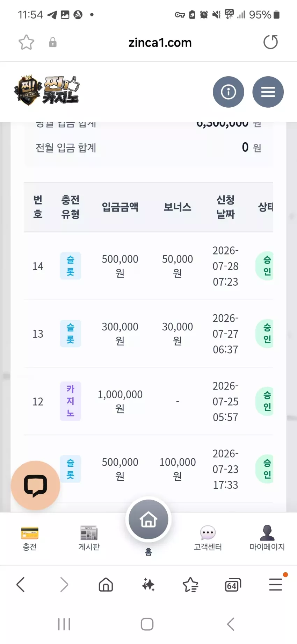Open 고객센터 chat icon
This screenshot has width=297, height=644.
click(x=208, y=538)
